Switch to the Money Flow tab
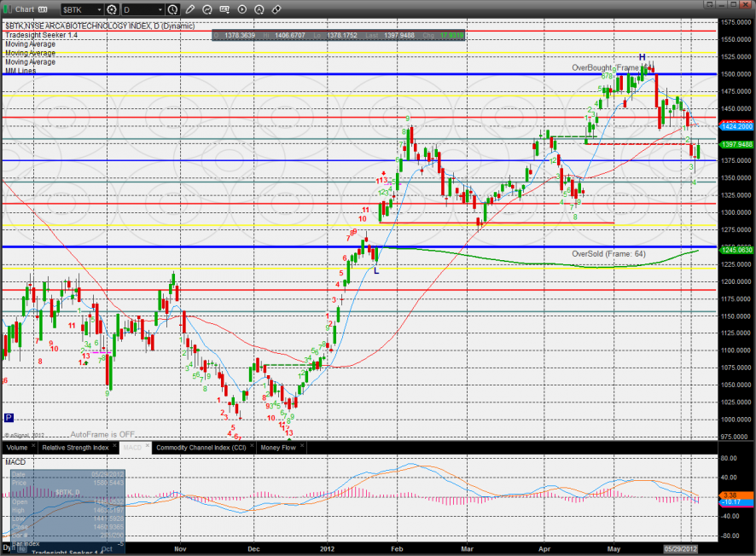This screenshot has height=556, width=756. pos(278,448)
